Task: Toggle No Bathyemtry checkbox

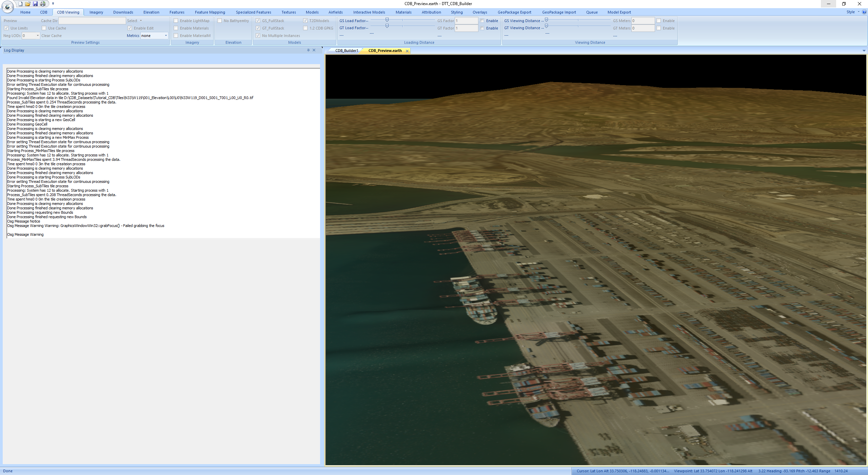Action: [x=219, y=21]
